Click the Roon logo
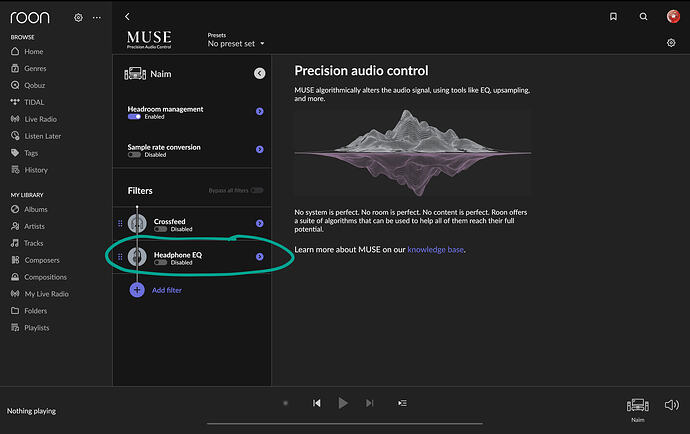Image resolution: width=690 pixels, height=434 pixels. pos(30,17)
